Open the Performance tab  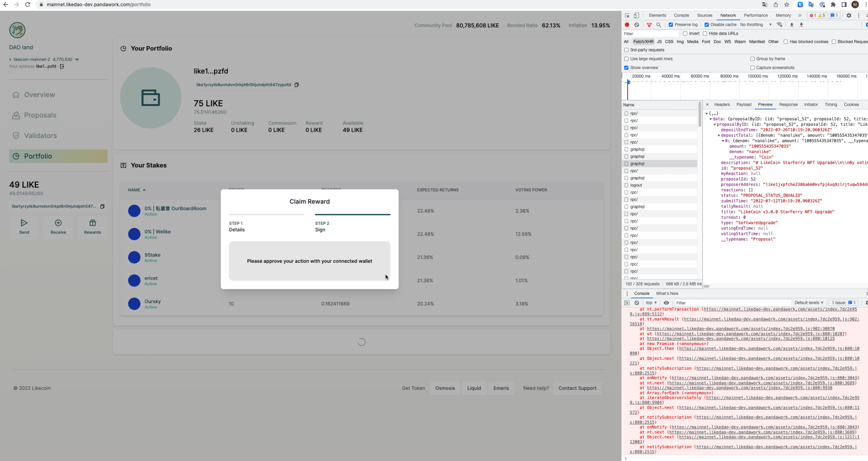coord(755,15)
